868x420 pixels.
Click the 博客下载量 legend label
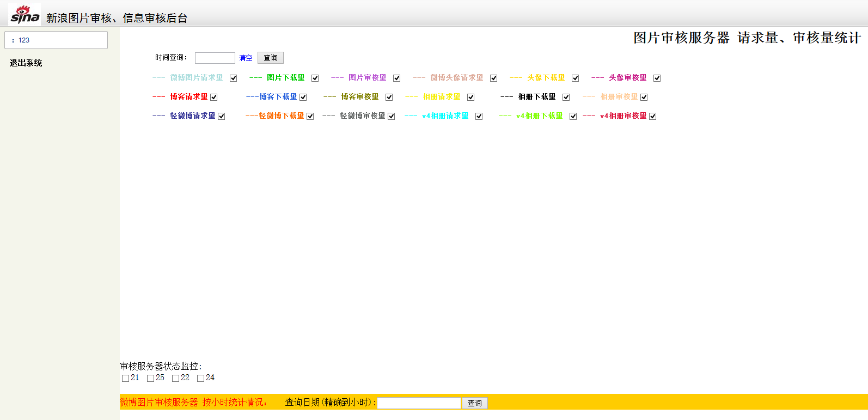coord(278,97)
